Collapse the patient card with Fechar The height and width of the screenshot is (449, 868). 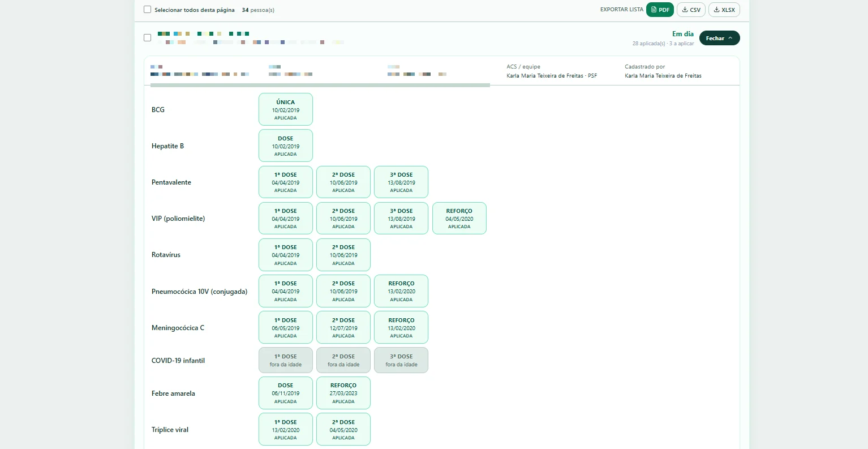719,38
